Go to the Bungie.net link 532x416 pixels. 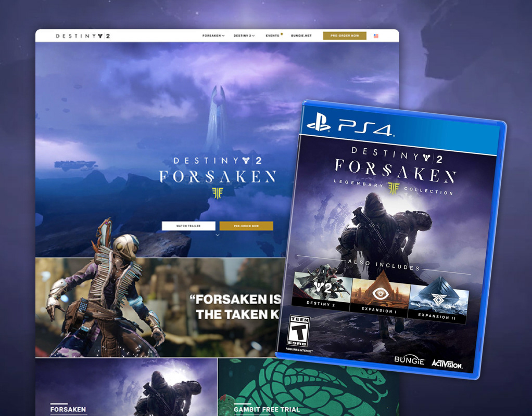(301, 35)
